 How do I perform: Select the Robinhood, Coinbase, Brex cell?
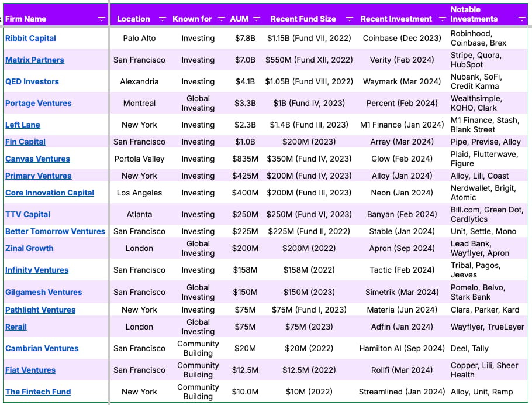(488, 38)
